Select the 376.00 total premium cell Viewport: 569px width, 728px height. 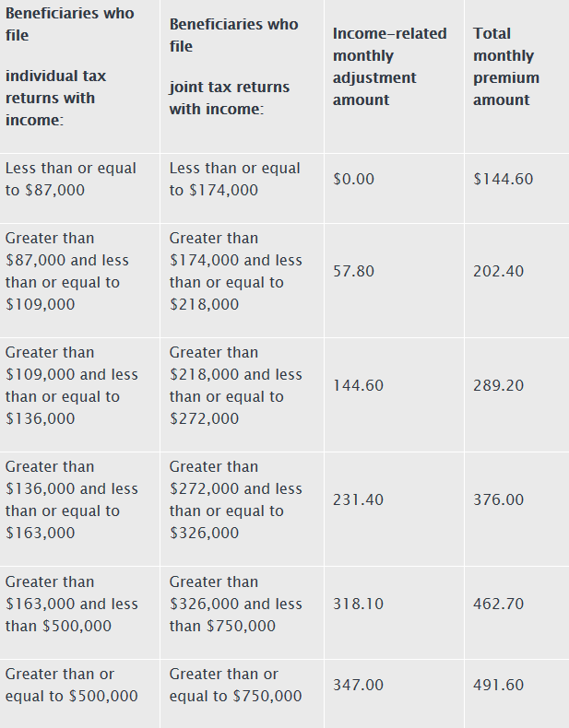coord(498,499)
